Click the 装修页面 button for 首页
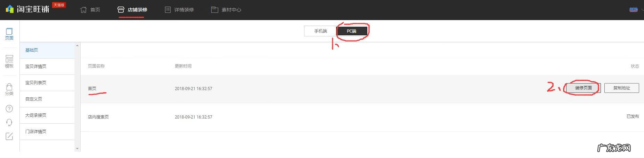Image resolution: width=644 pixels, height=158 pixels. [x=583, y=88]
